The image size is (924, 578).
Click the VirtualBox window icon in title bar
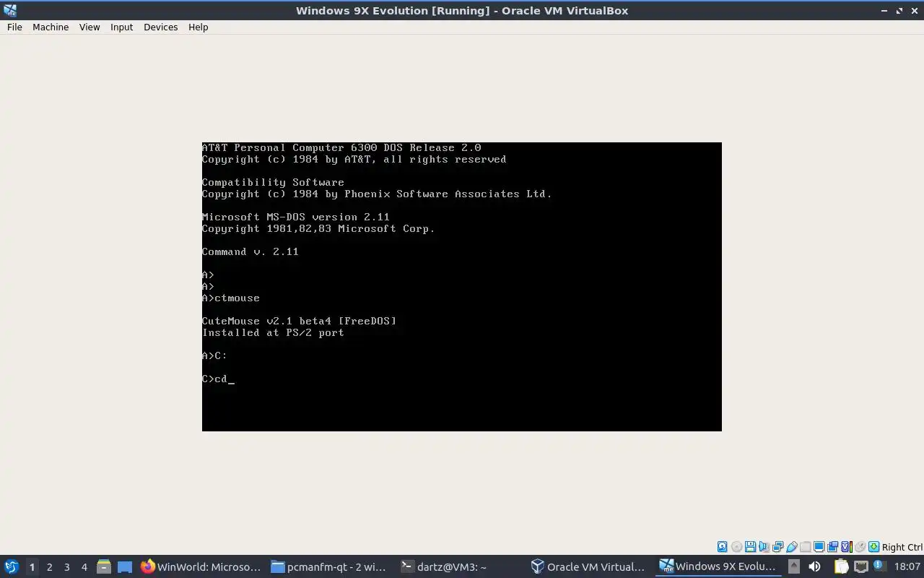pos(10,10)
